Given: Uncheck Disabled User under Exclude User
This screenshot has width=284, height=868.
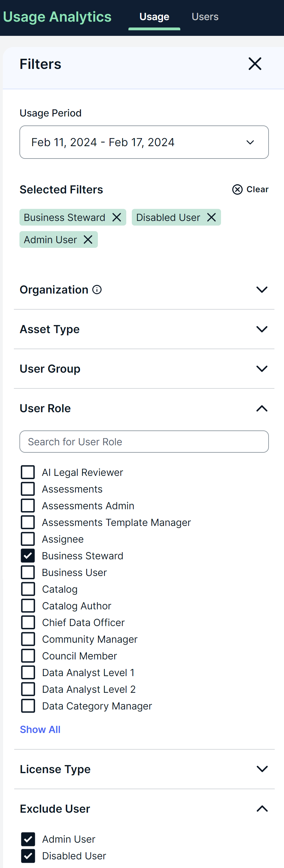Looking at the screenshot, I should click(28, 856).
